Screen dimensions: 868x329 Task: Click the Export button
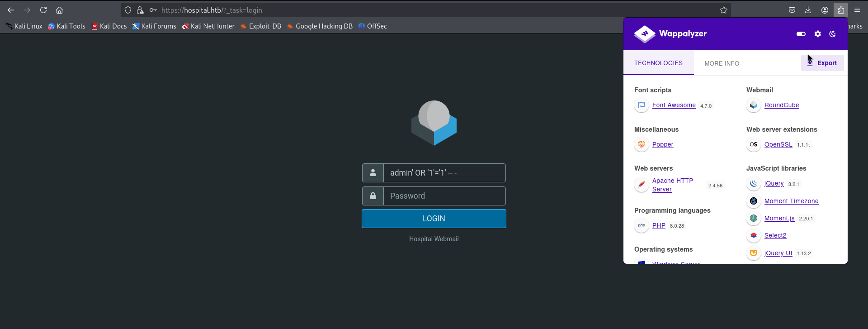coord(822,63)
